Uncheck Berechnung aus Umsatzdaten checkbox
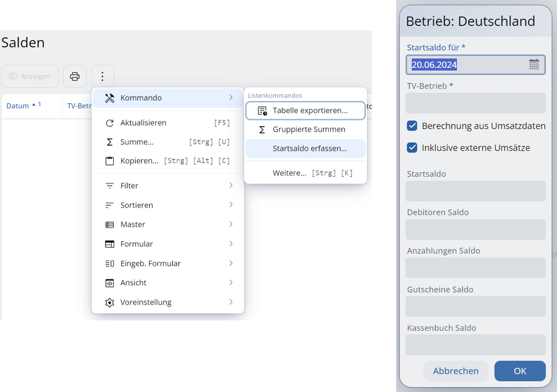 [x=412, y=126]
